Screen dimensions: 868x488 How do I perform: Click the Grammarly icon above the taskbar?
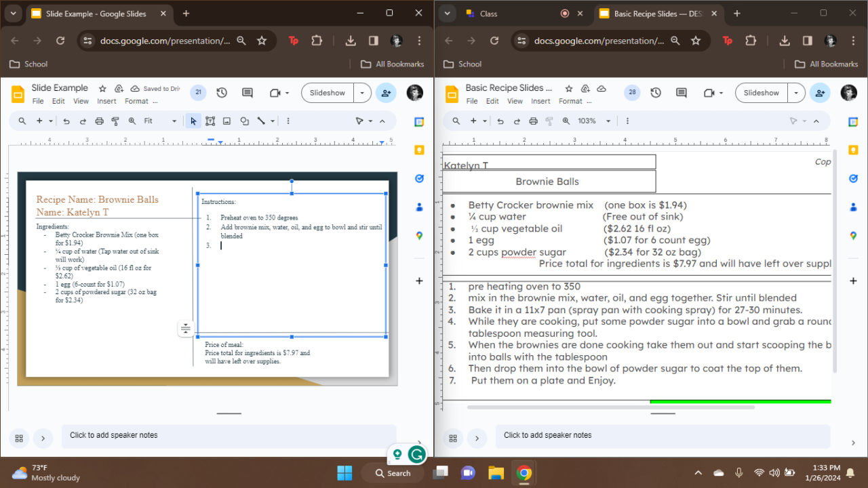click(x=417, y=454)
